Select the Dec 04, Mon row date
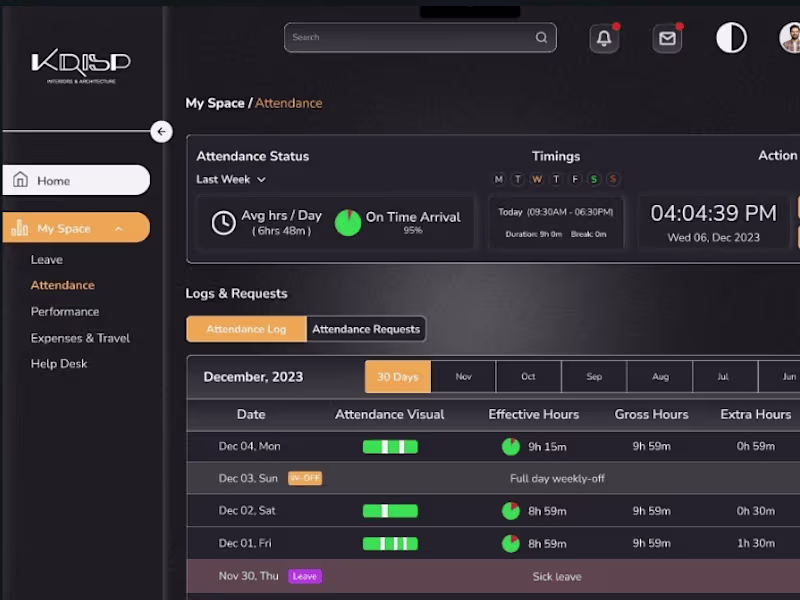Screen dimensions: 800x600 (249, 446)
